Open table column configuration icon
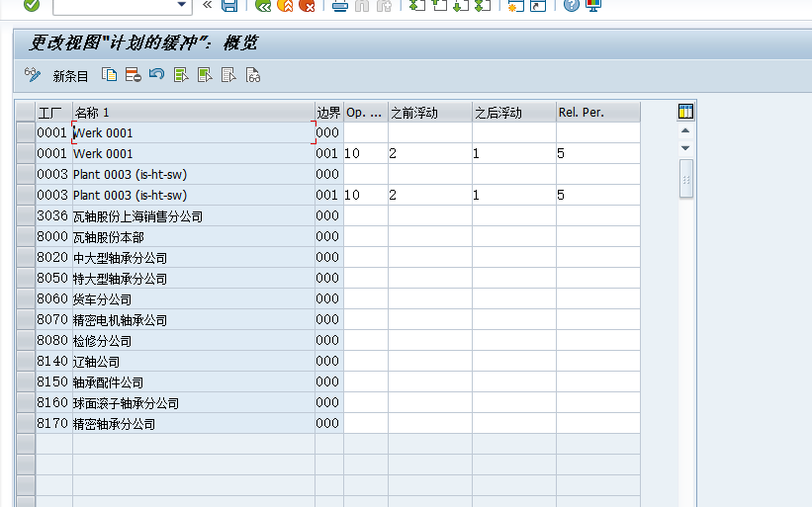 tap(685, 112)
